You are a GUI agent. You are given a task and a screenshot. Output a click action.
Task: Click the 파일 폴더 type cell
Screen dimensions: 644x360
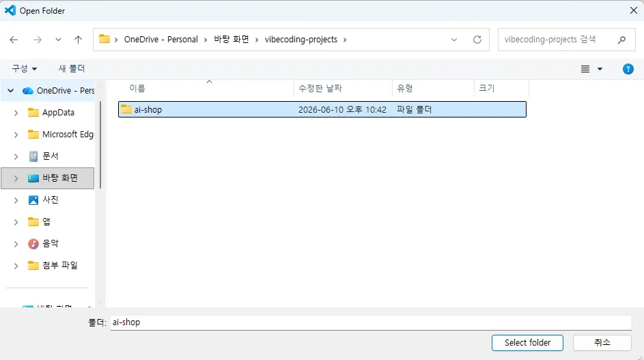[x=414, y=110]
